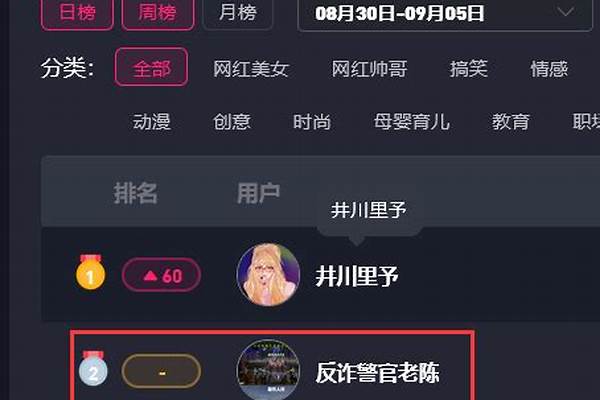Select 全部 category filter

(152, 67)
